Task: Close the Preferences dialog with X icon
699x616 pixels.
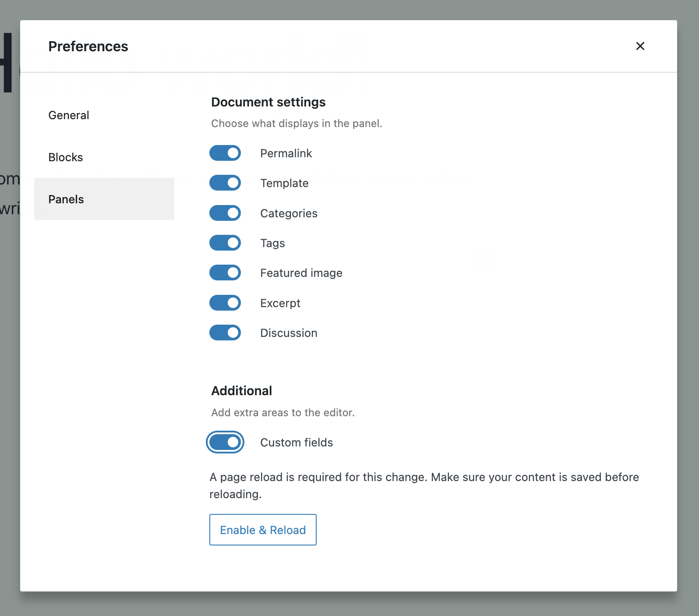Action: (x=640, y=46)
